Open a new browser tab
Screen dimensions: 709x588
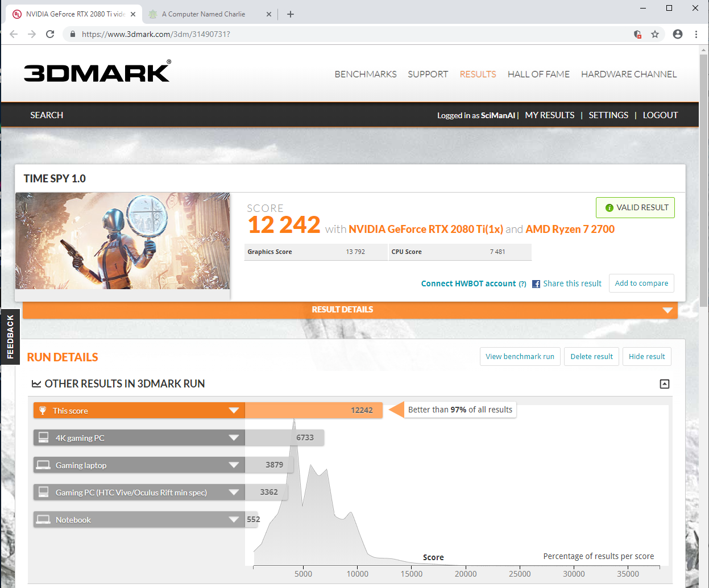tap(291, 14)
